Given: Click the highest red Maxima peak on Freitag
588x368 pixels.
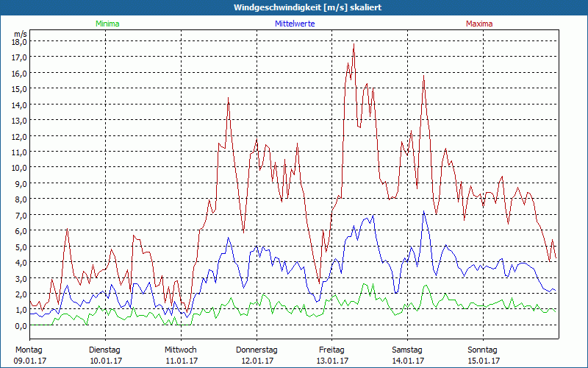Looking at the screenshot, I should tap(354, 44).
